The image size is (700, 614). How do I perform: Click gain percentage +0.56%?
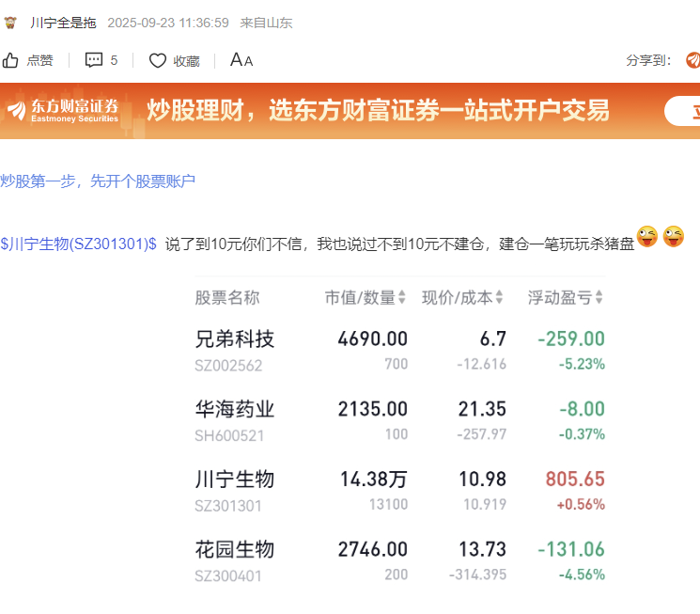click(581, 505)
